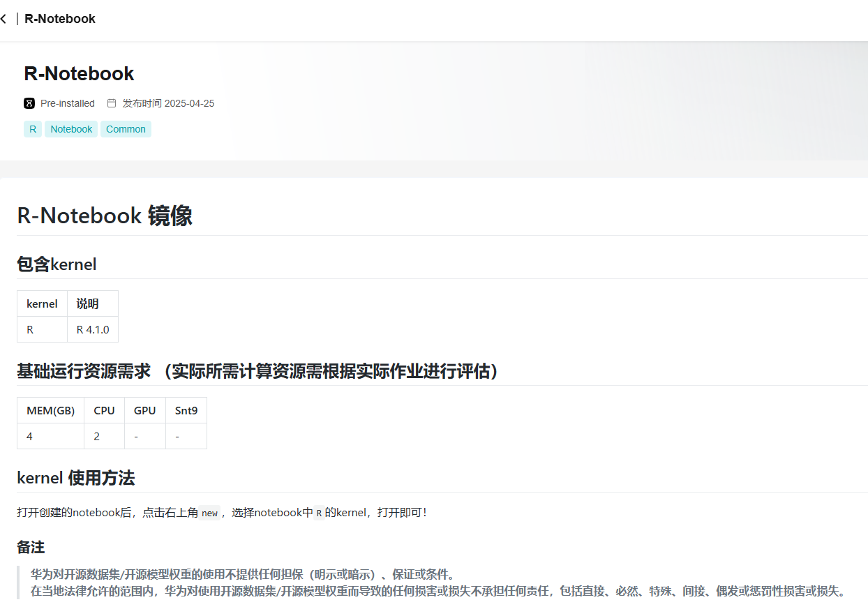Click the inline code word new
The width and height of the screenshot is (868, 616).
click(x=209, y=513)
